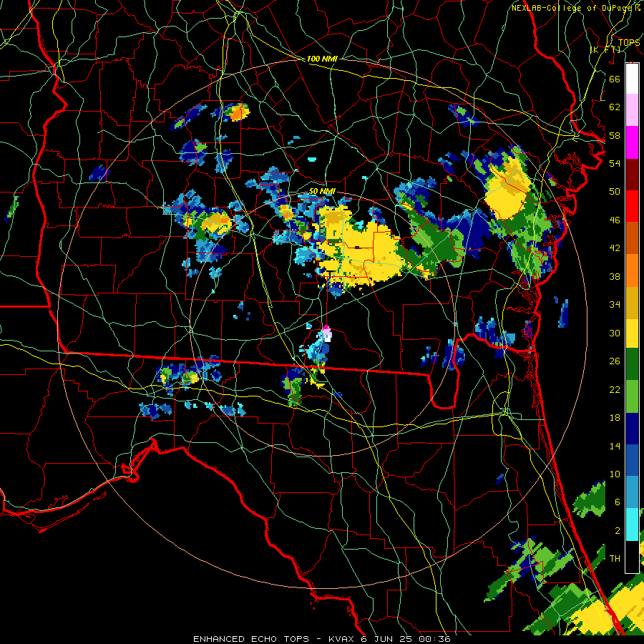Click the '100 NMI' range ring label
The height and width of the screenshot is (644, 644).
pyautogui.click(x=322, y=59)
